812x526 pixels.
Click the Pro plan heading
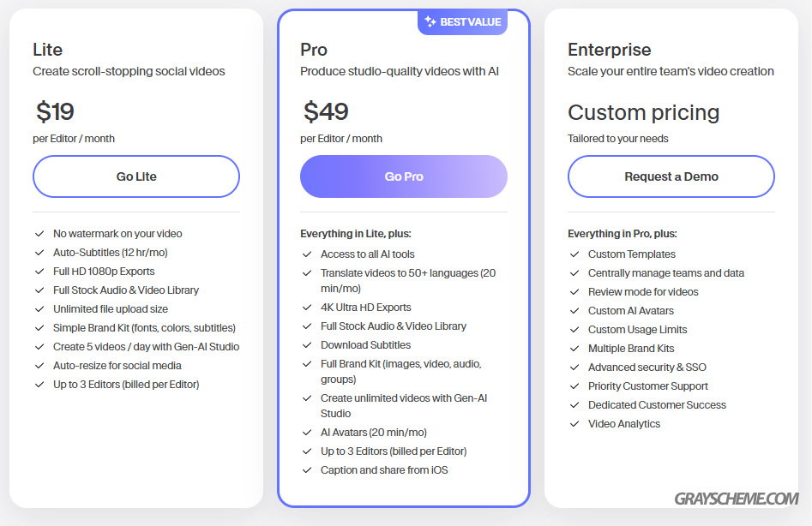[x=314, y=50]
